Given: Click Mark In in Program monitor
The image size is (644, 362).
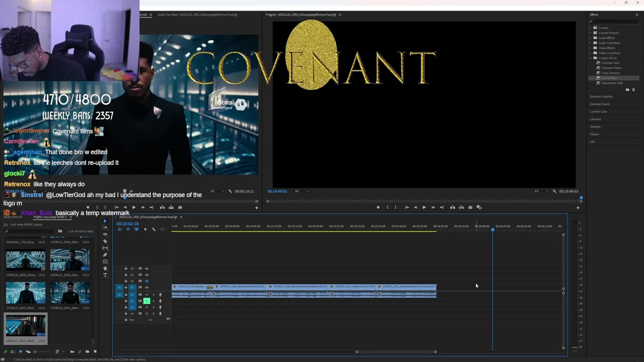Looking at the screenshot, I should click(387, 207).
